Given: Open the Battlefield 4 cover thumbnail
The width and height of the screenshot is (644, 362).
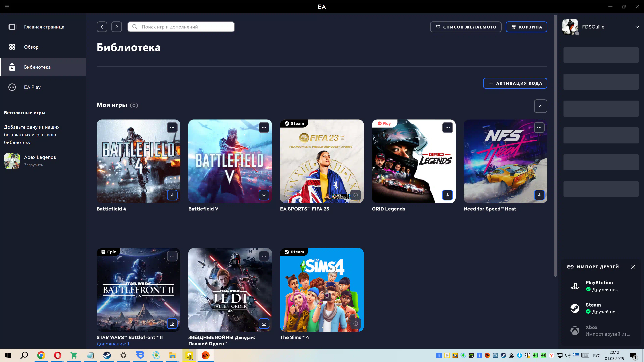Looking at the screenshot, I should (138, 161).
